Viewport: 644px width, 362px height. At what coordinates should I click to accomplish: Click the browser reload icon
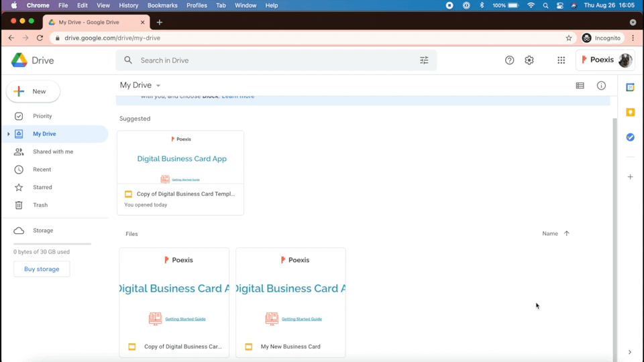click(x=40, y=38)
